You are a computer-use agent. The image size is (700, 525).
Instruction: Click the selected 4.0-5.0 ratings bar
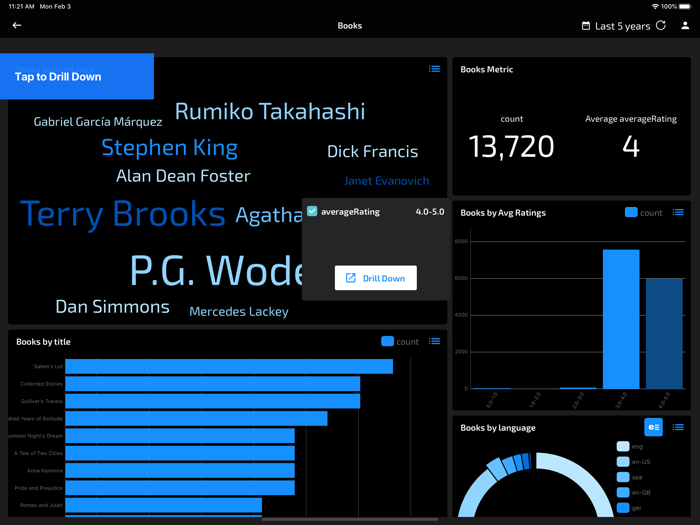[x=664, y=333]
